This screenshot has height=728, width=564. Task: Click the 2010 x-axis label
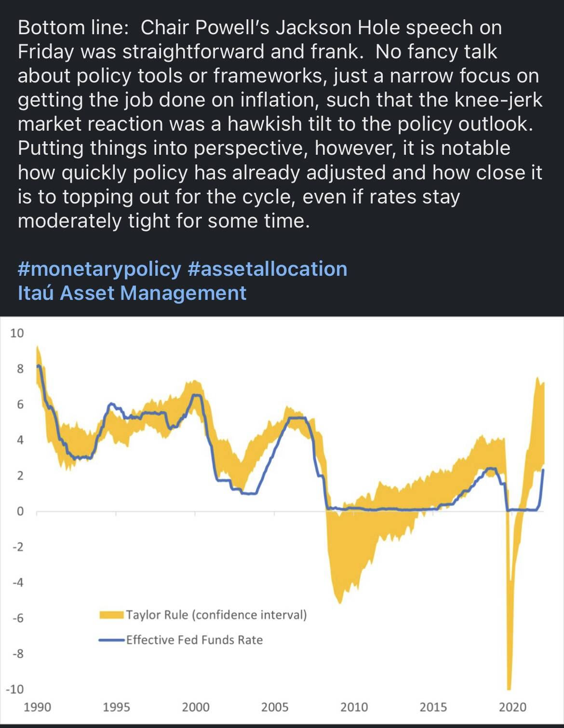354,707
